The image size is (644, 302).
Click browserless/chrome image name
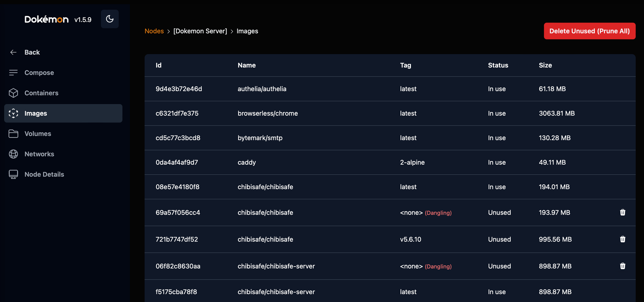click(x=268, y=113)
